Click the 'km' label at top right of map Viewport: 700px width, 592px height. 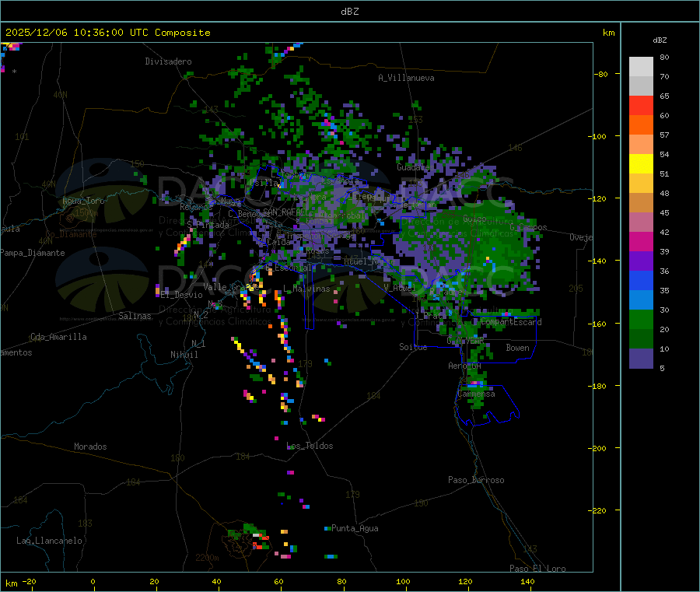609,33
